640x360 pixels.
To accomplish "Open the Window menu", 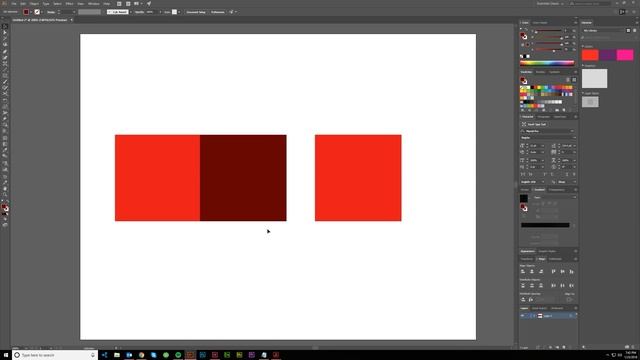I will (93, 4).
